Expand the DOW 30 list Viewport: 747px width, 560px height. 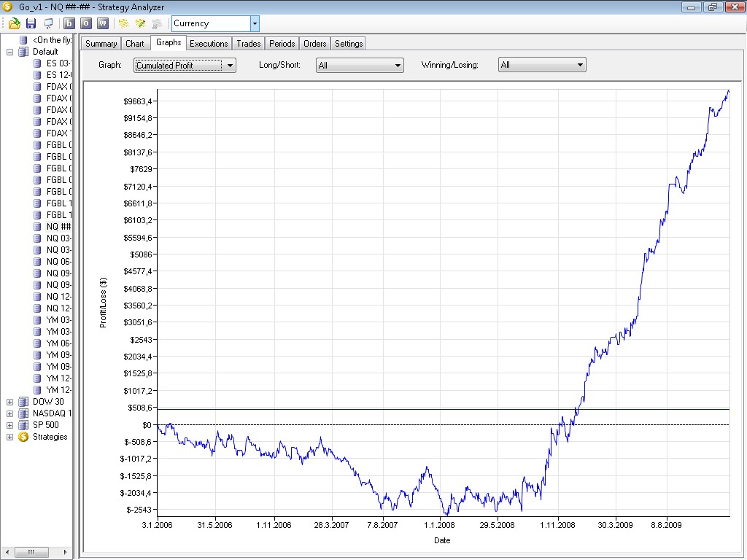(10, 402)
